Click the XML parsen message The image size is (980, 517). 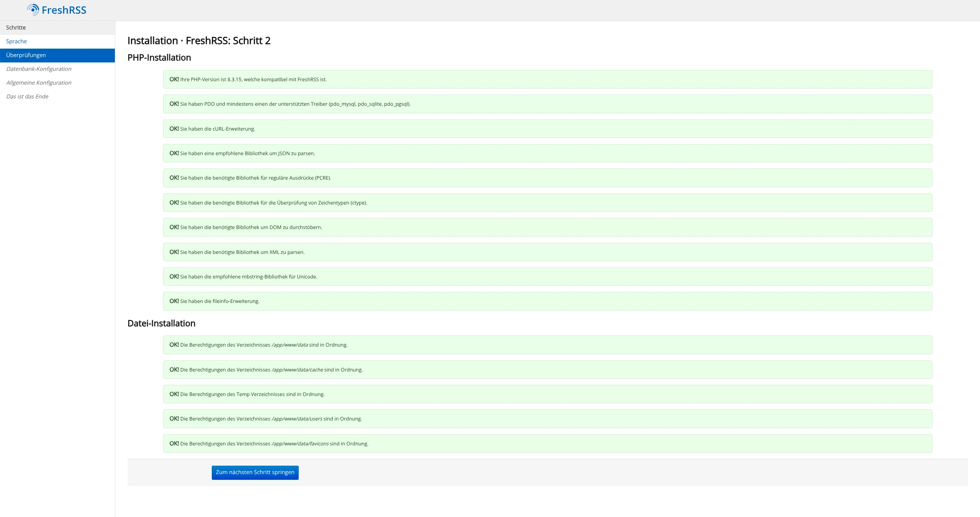[548, 252]
